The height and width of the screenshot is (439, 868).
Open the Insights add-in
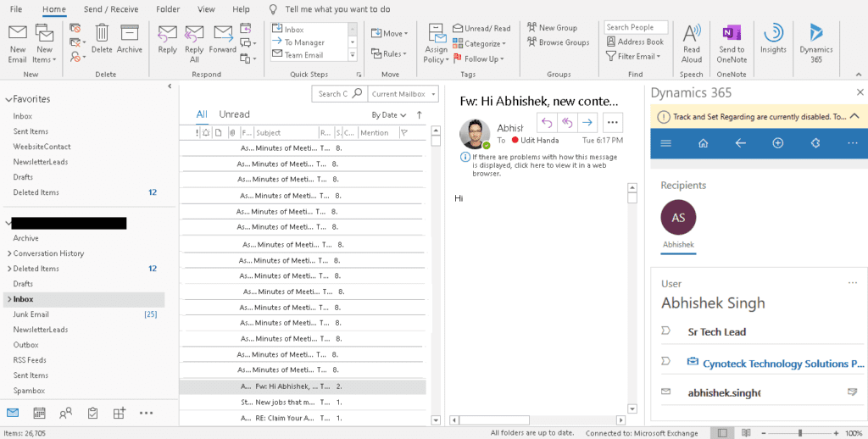coord(773,39)
